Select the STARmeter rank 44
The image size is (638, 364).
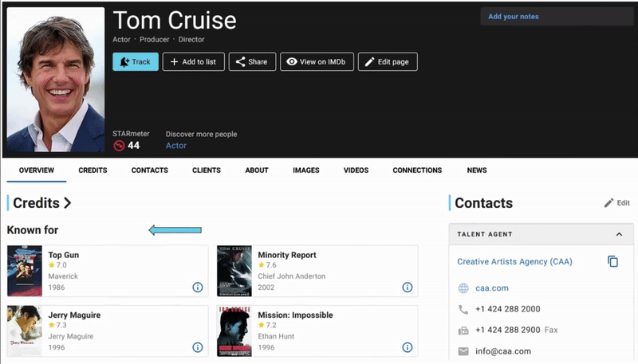click(x=133, y=146)
